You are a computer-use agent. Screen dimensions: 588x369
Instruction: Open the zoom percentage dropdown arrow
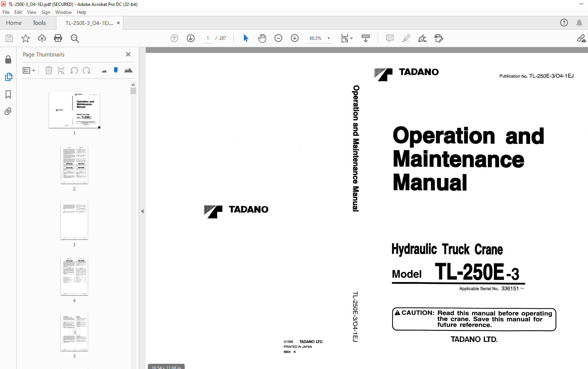coord(329,38)
